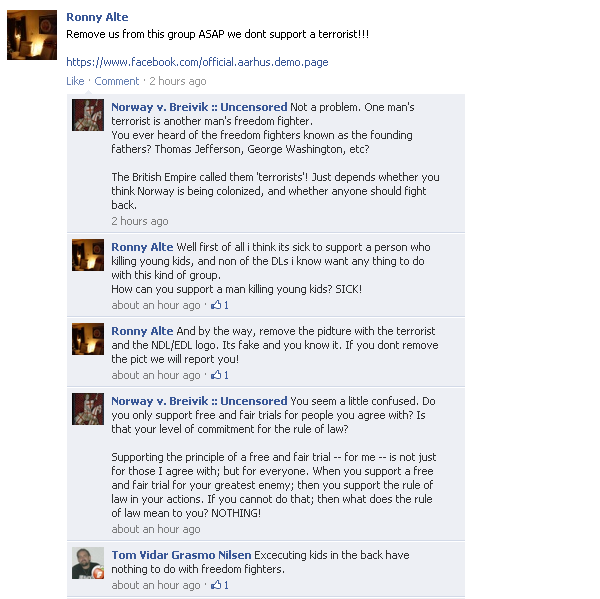Viewport: 600px width, 599px height.
Task: Click timestamp on Tom Vidar's comment
Action: 156,585
